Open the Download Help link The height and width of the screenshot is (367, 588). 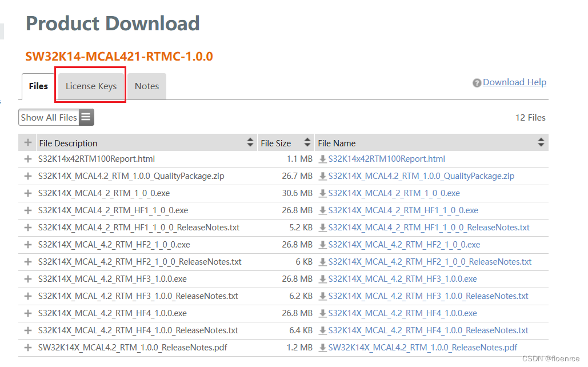click(x=514, y=82)
